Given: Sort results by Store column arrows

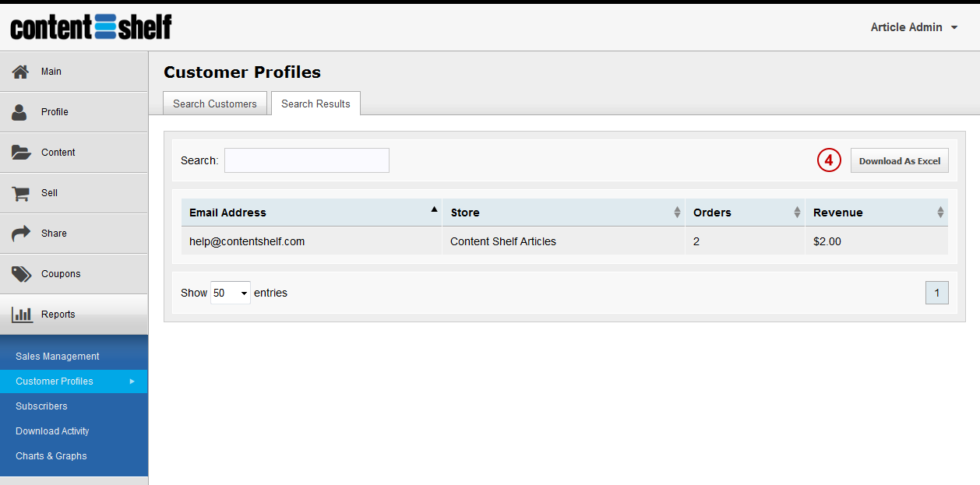Looking at the screenshot, I should (x=677, y=213).
